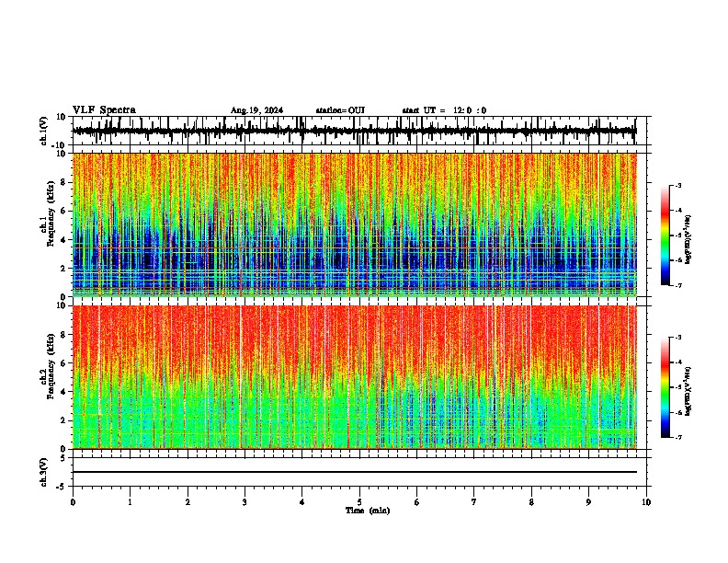
Task: Click time axis tick label "1"
Action: pos(130,502)
